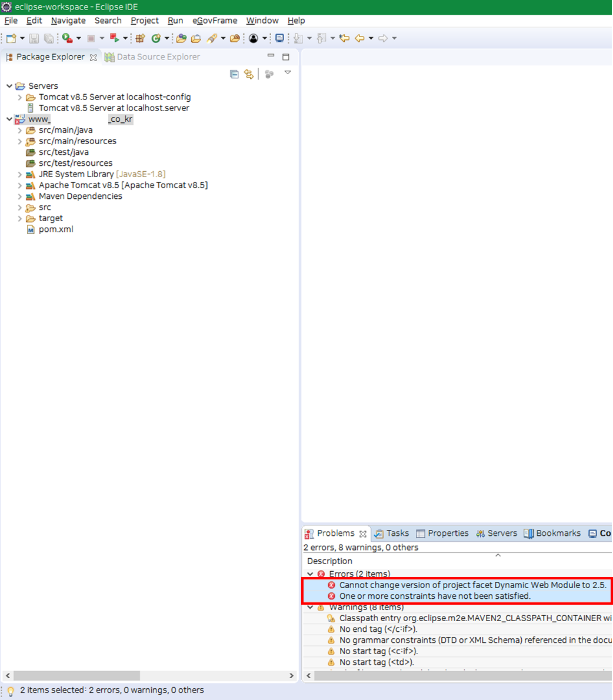Image resolution: width=613 pixels, height=700 pixels.
Task: Click the Forward navigation arrow icon
Action: [383, 38]
